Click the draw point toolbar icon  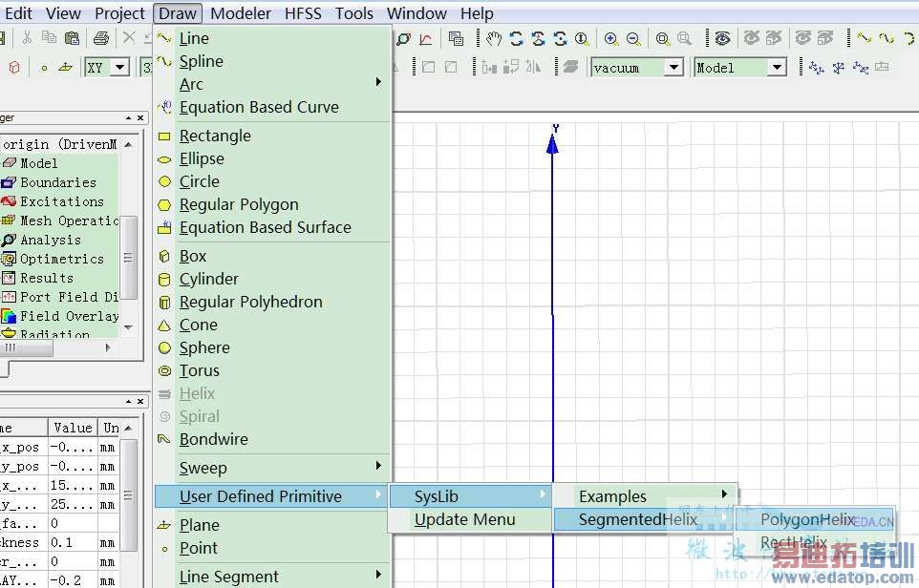(44, 68)
